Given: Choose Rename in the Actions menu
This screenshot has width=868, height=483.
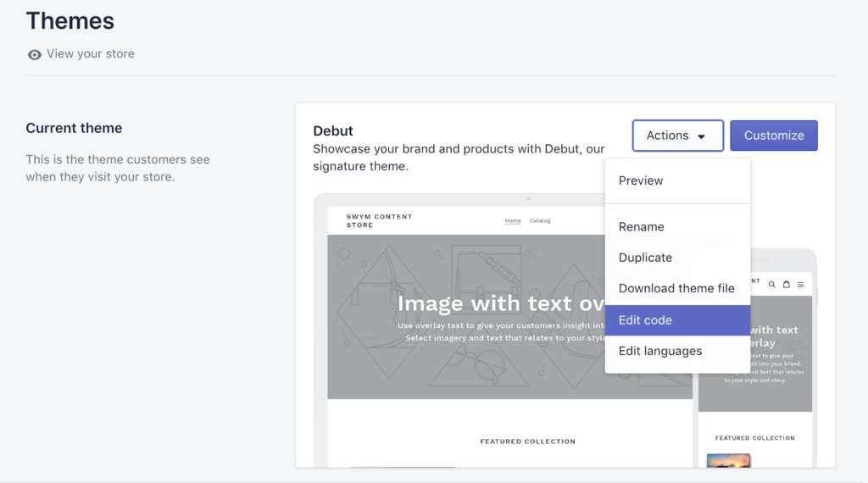Looking at the screenshot, I should click(x=677, y=227).
